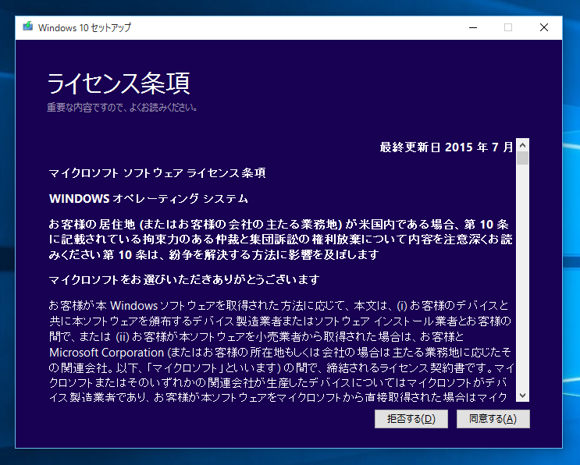Click the Microsoft Corporation text in license body
Image resolution: width=580 pixels, height=465 pixels.
point(107,353)
